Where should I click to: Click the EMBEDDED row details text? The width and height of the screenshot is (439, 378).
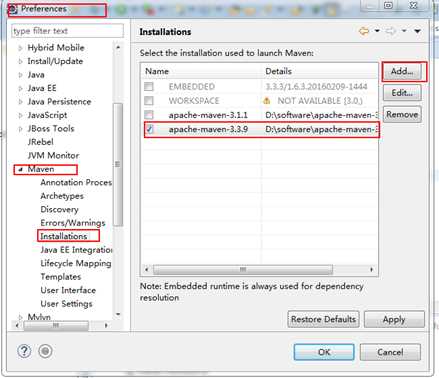coord(316,87)
